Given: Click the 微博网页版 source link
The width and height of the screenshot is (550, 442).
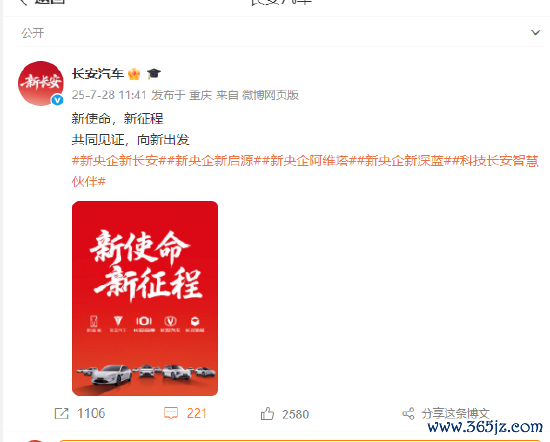Looking at the screenshot, I should [x=270, y=95].
